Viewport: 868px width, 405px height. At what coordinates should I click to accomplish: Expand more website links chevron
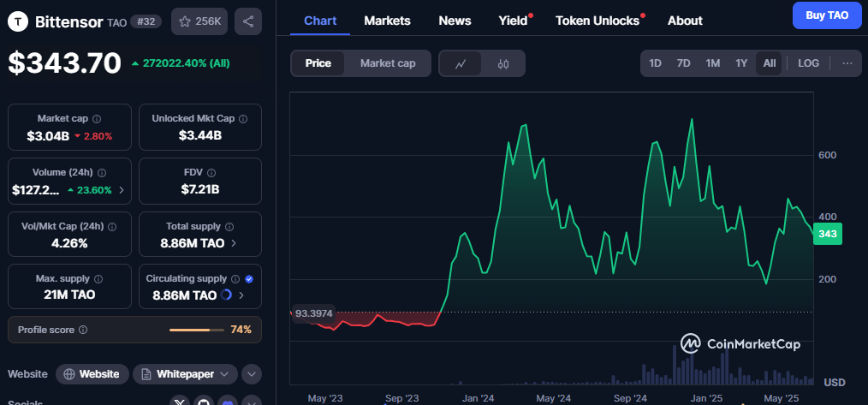(252, 374)
